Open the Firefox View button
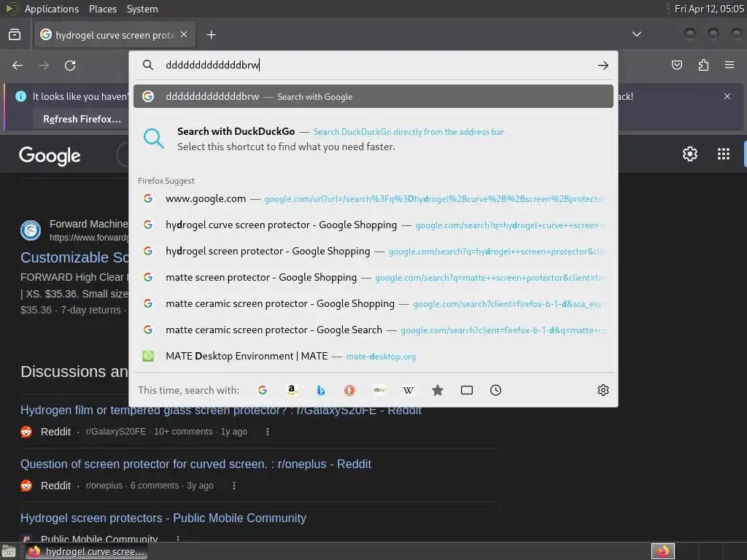Viewport: 747px width, 560px height. [15, 35]
